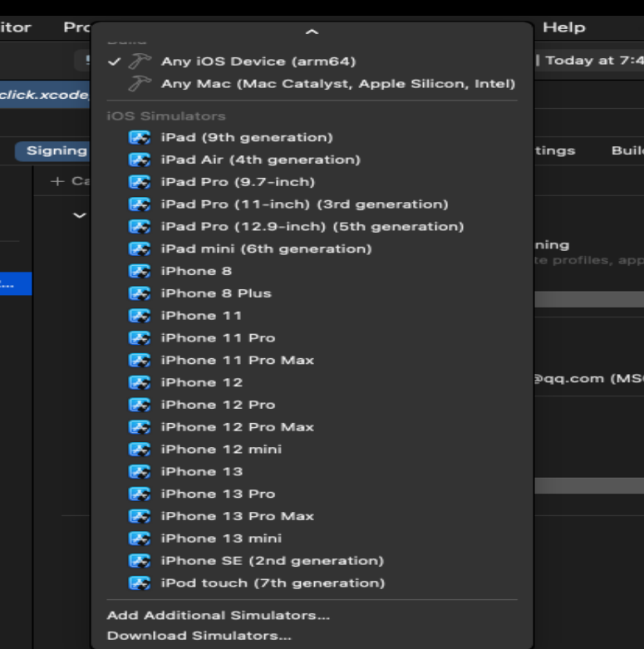Image resolution: width=644 pixels, height=649 pixels.
Task: Run on the iPhone 13 simulator
Action: (312, 472)
